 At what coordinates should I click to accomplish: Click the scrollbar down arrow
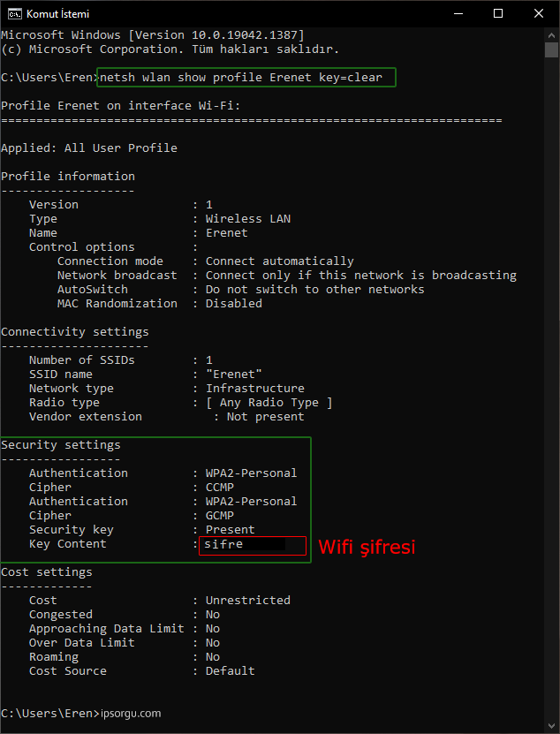(552, 726)
